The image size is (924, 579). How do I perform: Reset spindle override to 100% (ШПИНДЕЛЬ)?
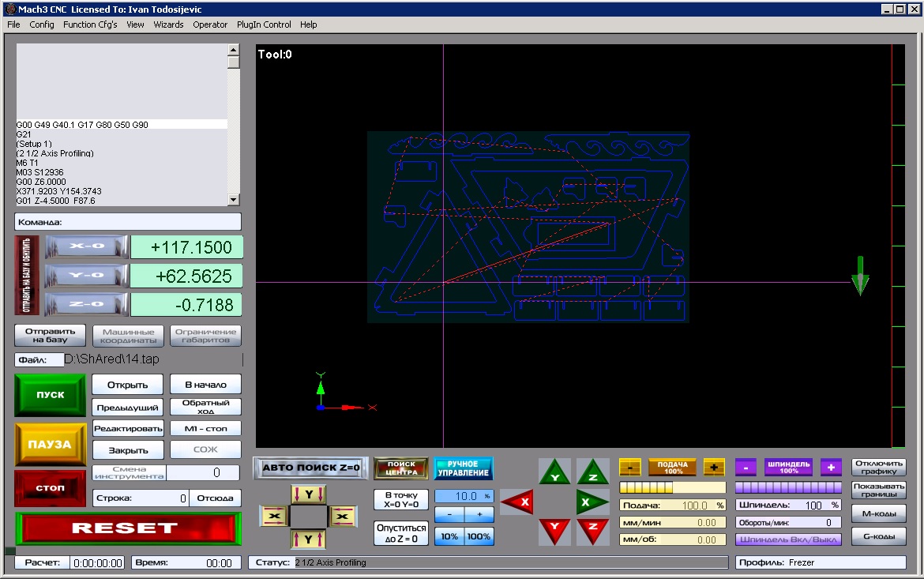point(788,468)
